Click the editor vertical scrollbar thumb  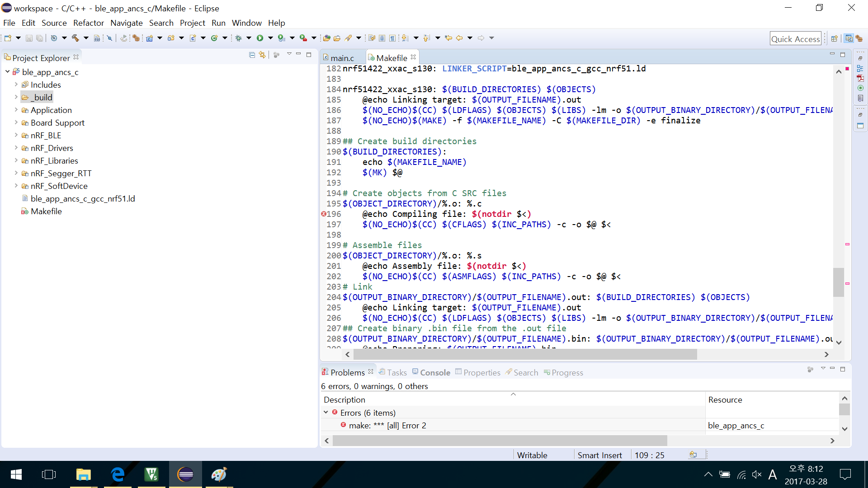tap(839, 282)
